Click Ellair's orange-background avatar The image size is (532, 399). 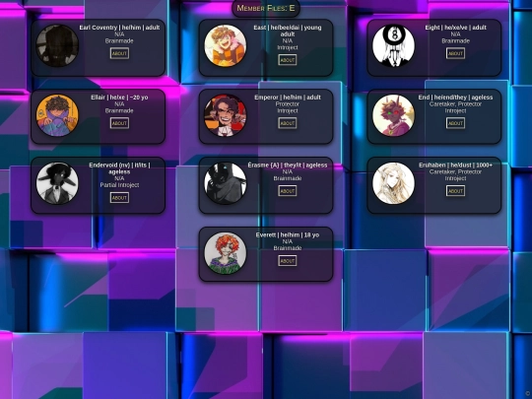[57, 115]
